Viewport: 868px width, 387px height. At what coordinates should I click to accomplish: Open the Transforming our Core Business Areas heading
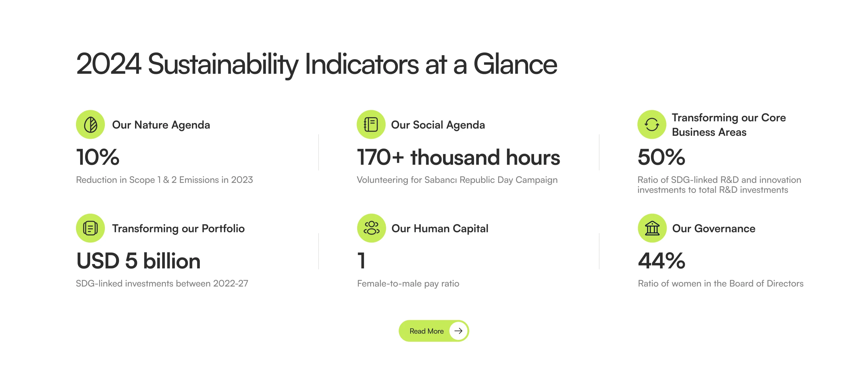pyautogui.click(x=729, y=125)
